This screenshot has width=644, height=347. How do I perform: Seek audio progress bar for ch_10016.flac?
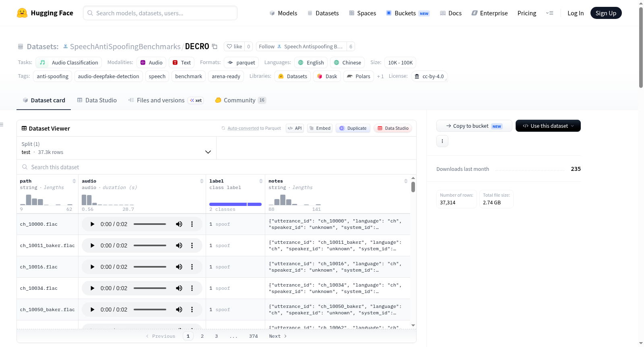click(150, 267)
